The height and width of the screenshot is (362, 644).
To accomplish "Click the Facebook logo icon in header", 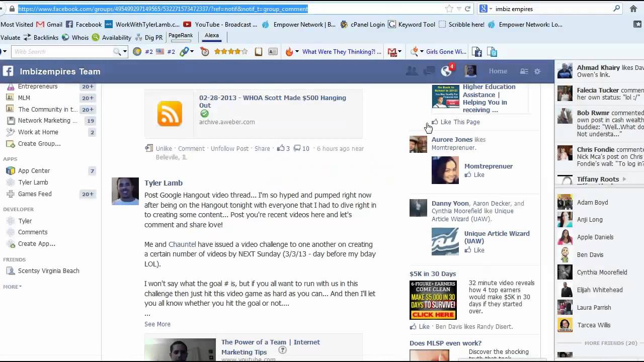I will pyautogui.click(x=8, y=71).
